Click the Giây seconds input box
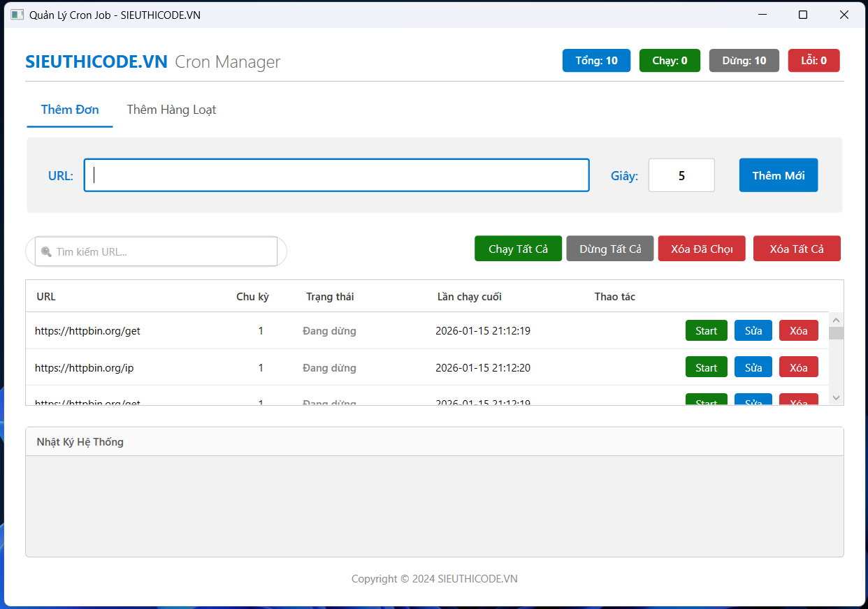Viewport: 868px width, 609px height. click(x=681, y=175)
